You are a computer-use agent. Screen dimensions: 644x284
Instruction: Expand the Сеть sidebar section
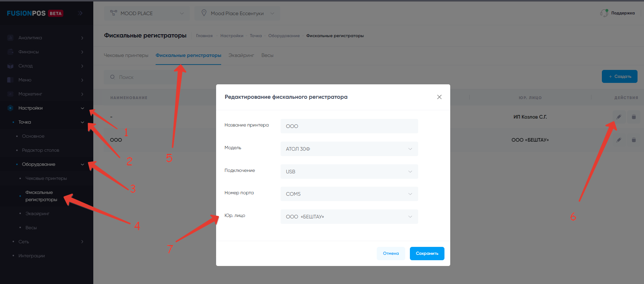82,241
